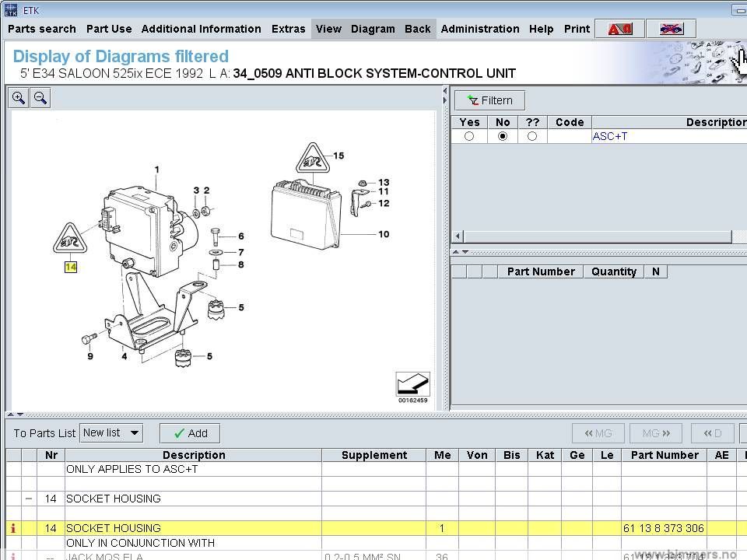The height and width of the screenshot is (560, 747).
Task: Click the ETK application icon in title bar
Action: click(10, 10)
